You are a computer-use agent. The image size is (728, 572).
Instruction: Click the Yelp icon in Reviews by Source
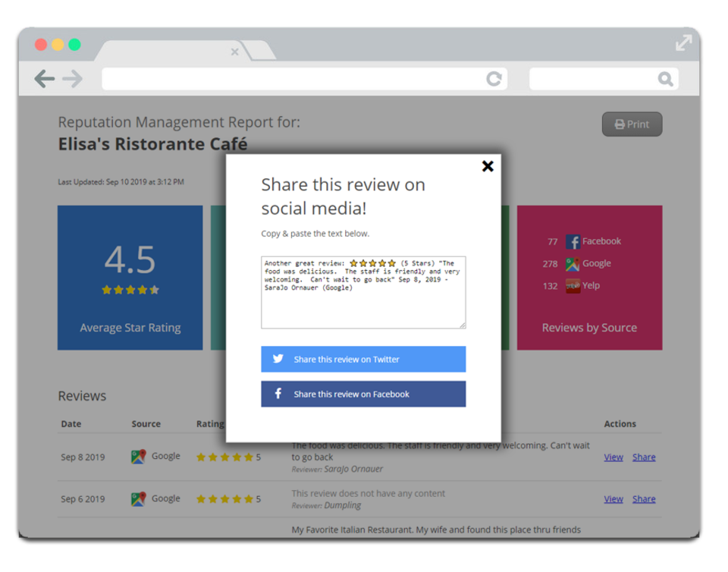pos(573,286)
